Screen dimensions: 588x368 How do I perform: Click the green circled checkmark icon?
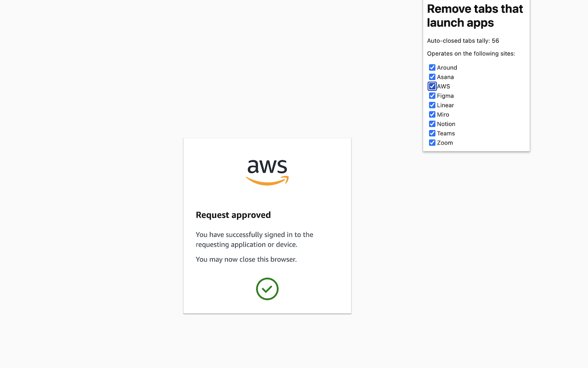[267, 289]
